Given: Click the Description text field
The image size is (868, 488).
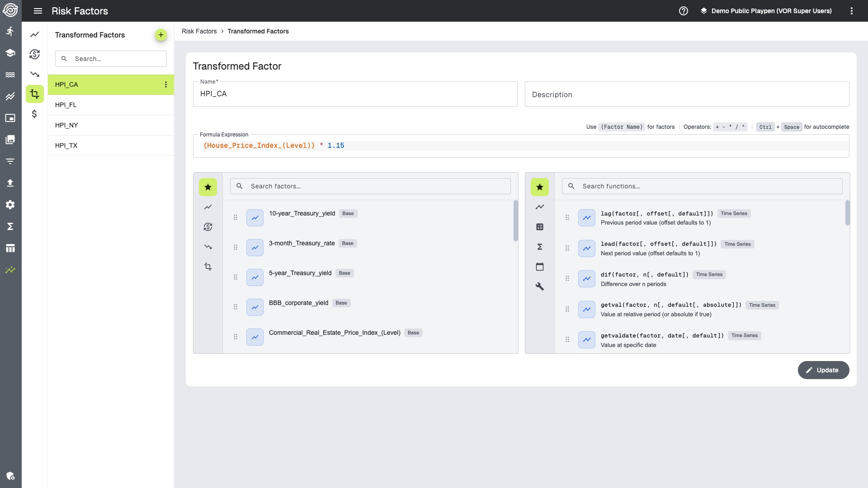Looking at the screenshot, I should (686, 94).
